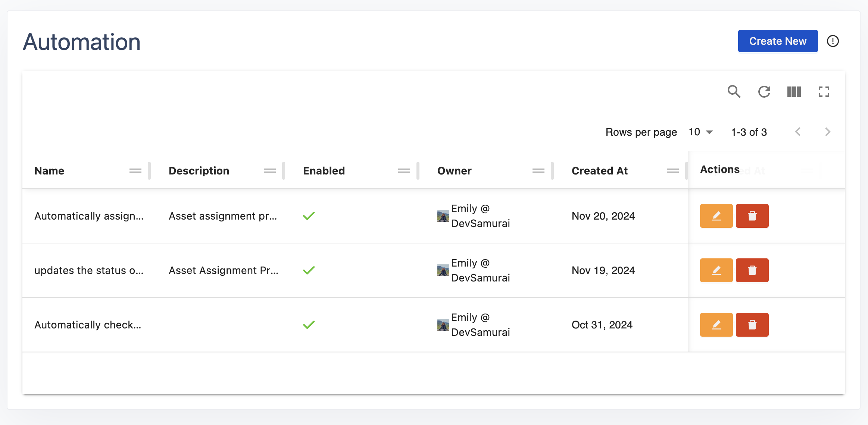Screen dimensions: 868x425
Task: Go to the previous page arrow
Action: click(798, 132)
